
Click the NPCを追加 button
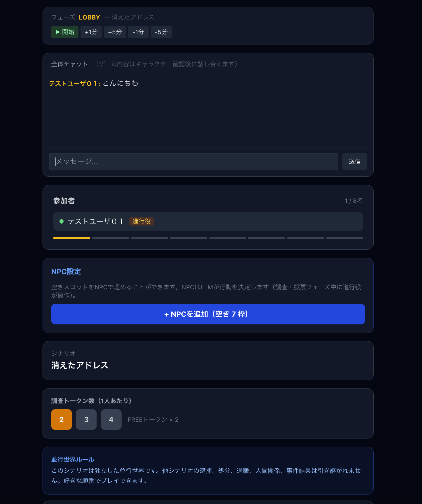coord(208,314)
